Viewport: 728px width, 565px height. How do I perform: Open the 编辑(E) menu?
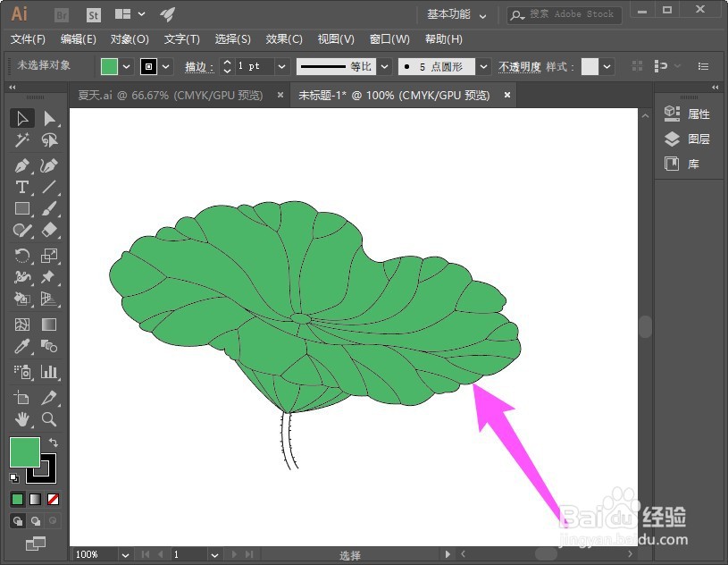coord(78,39)
